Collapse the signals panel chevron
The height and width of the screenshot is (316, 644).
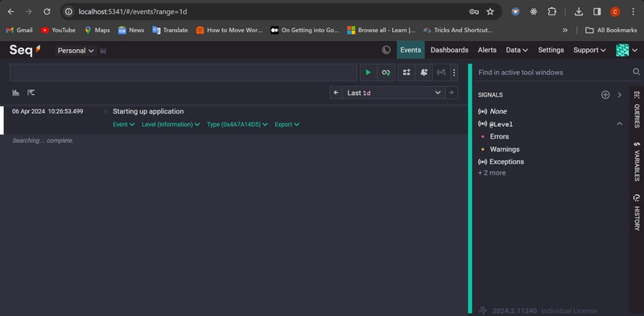click(x=619, y=94)
